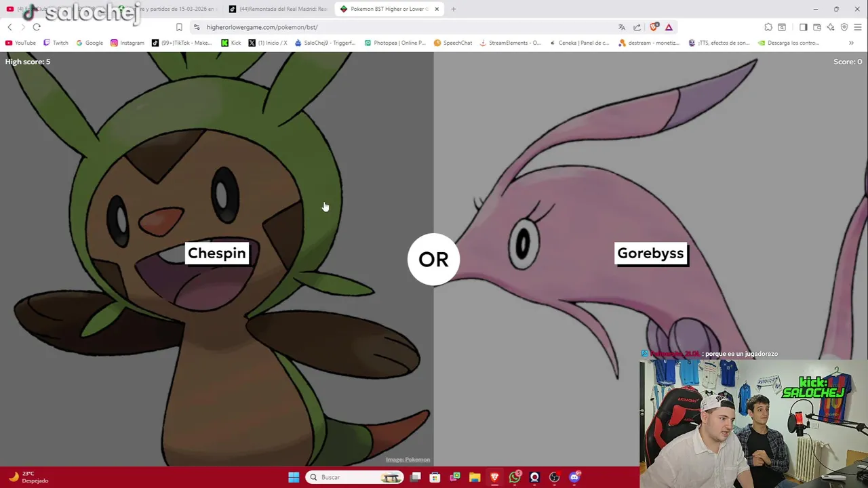Open SaloChej9 Triggerfyre bookmark
The height and width of the screenshot is (488, 868).
point(325,43)
